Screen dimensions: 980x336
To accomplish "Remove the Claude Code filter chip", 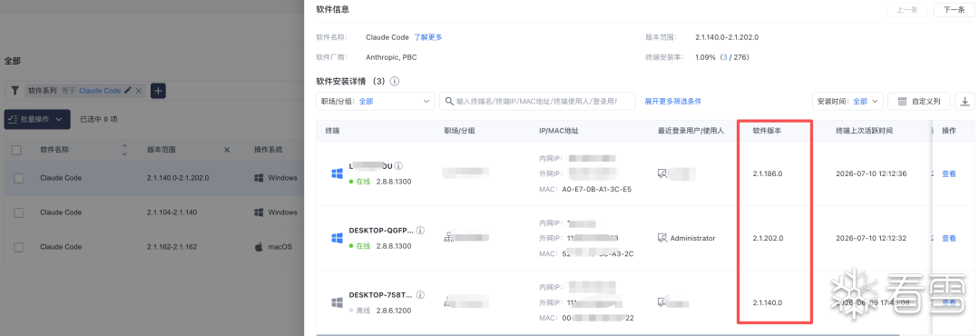I will tap(139, 91).
